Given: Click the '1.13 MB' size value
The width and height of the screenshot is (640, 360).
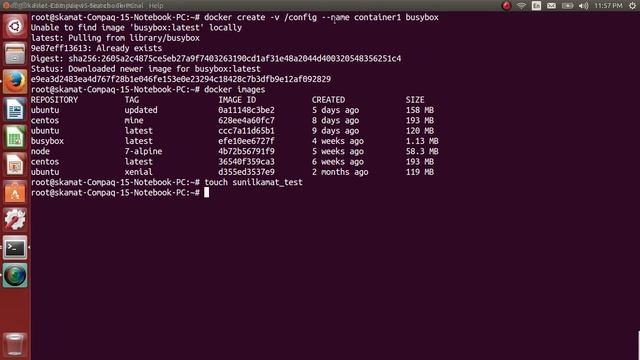Looking at the screenshot, I should tap(422, 141).
